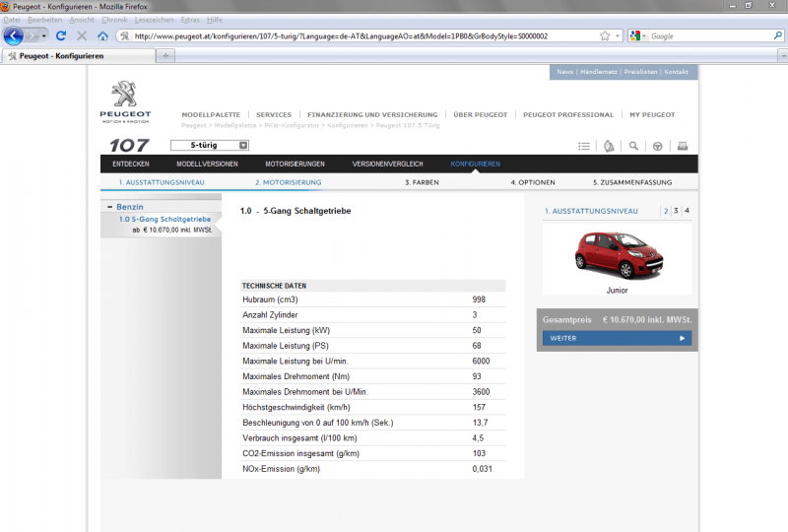Click the Preislisten link
This screenshot has height=532, width=788.
click(x=640, y=72)
